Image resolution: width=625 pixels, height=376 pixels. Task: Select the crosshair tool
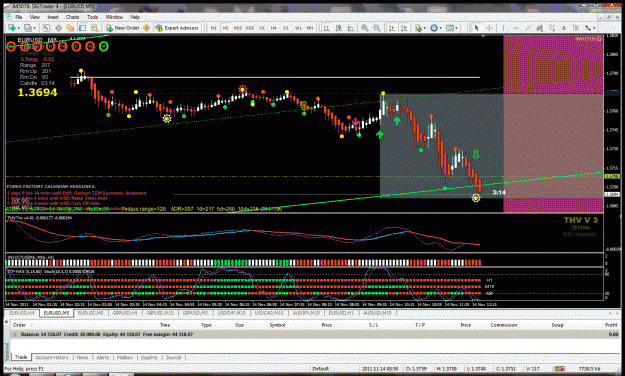(x=489, y=28)
